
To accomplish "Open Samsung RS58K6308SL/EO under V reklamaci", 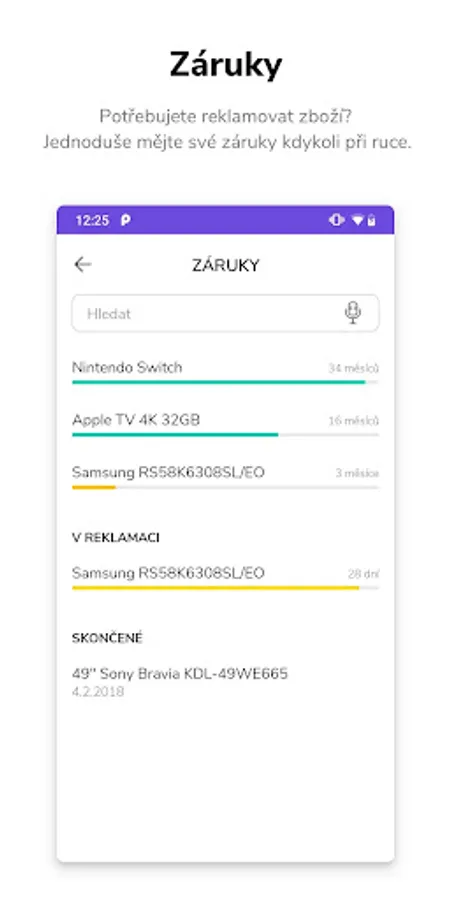I will point(225,577).
